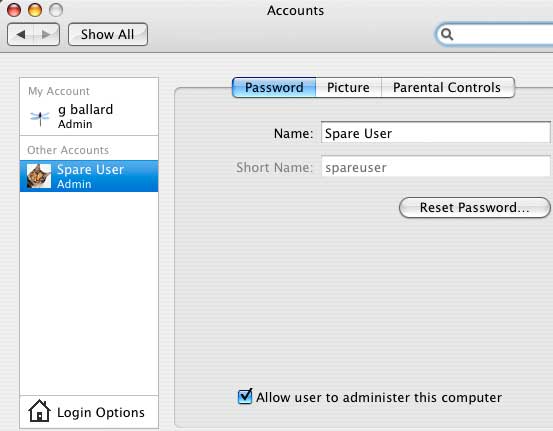Click the Reset Password button

coord(475,207)
